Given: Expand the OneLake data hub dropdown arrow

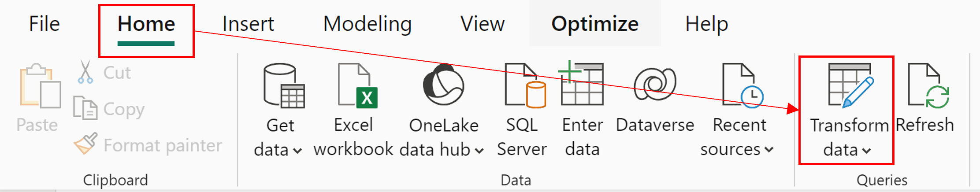Looking at the screenshot, I should tap(479, 151).
